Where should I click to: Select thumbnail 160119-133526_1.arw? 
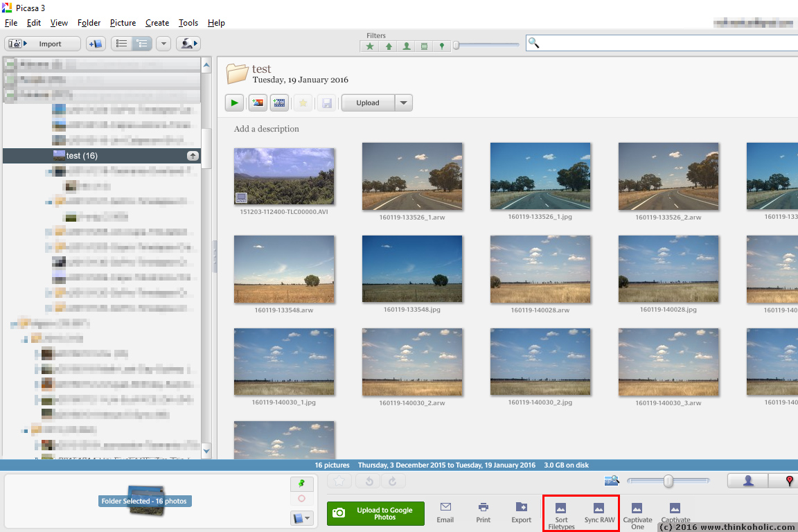(412, 176)
